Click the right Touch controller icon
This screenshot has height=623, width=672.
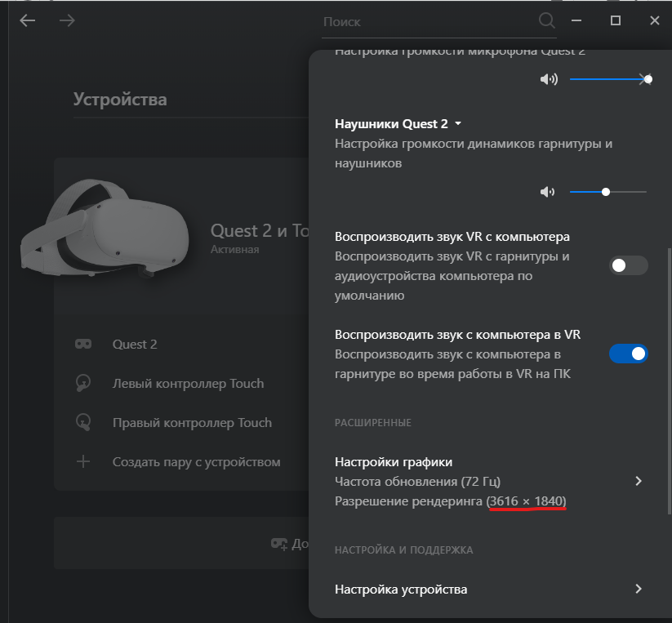tap(83, 423)
